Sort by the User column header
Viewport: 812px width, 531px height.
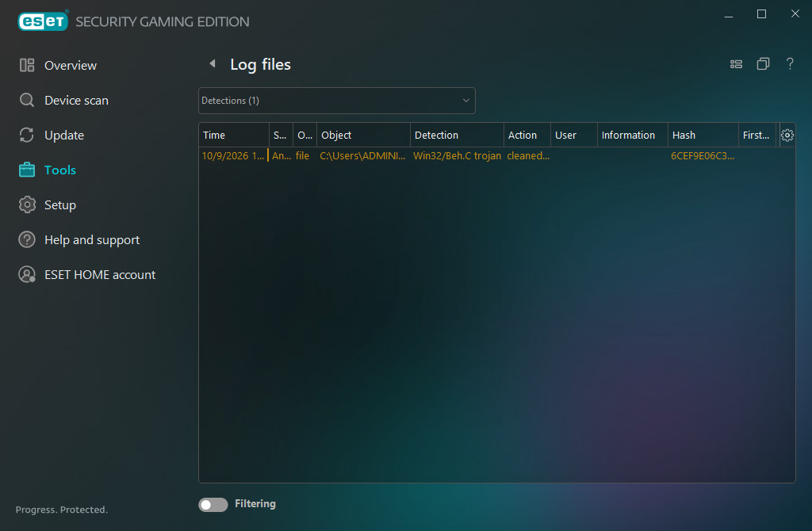pos(574,135)
